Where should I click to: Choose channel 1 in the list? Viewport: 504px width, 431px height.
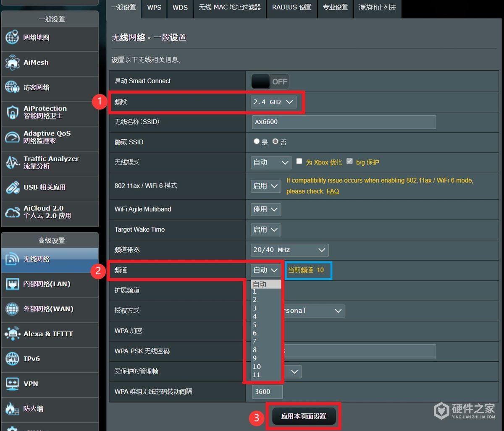(x=266, y=292)
